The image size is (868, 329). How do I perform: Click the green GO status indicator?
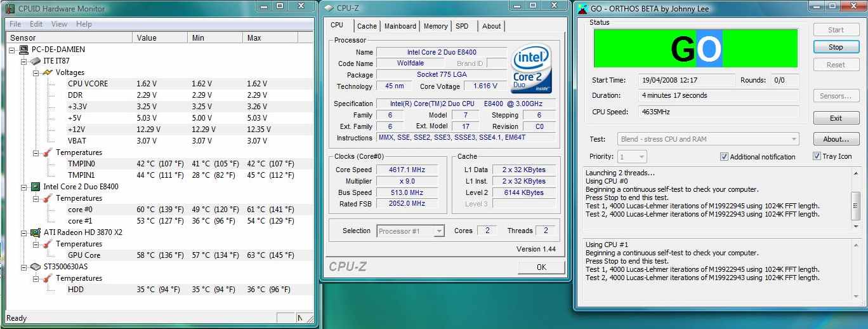pyautogui.click(x=695, y=48)
